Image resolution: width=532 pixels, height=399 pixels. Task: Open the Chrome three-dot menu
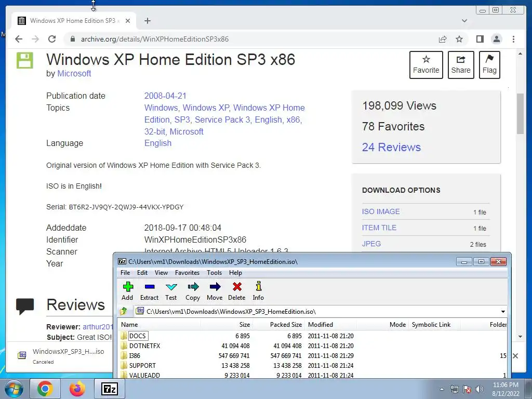[x=513, y=39]
